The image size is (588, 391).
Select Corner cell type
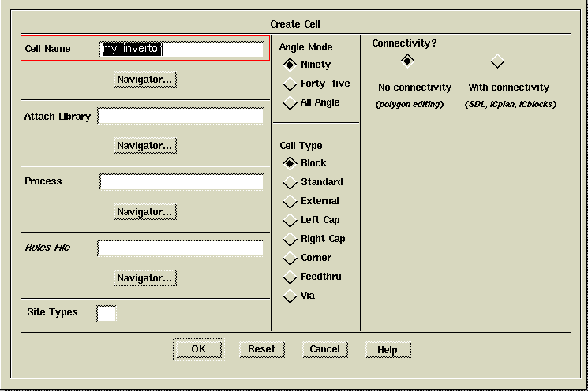click(290, 258)
